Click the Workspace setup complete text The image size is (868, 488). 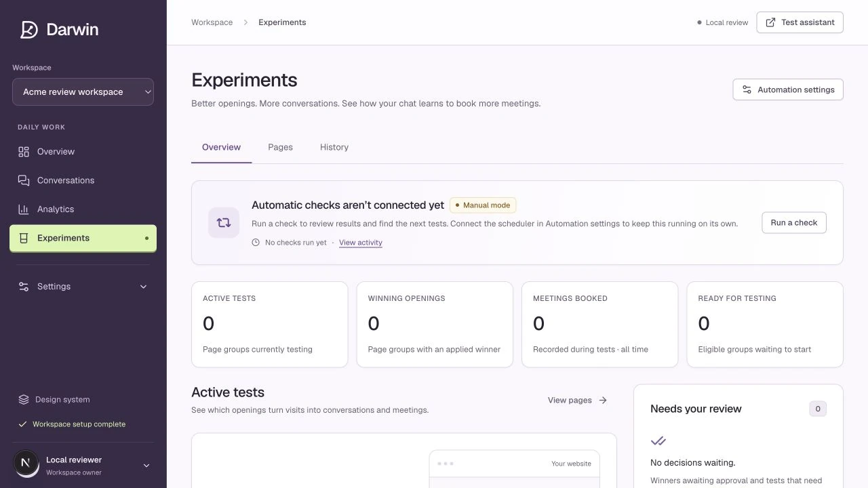tap(79, 424)
